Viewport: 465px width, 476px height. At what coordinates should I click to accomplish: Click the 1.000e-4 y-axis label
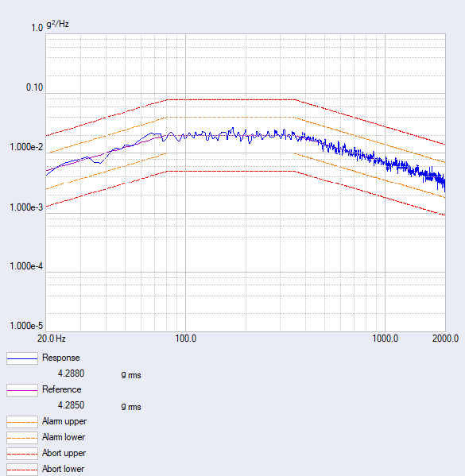[x=26, y=266]
